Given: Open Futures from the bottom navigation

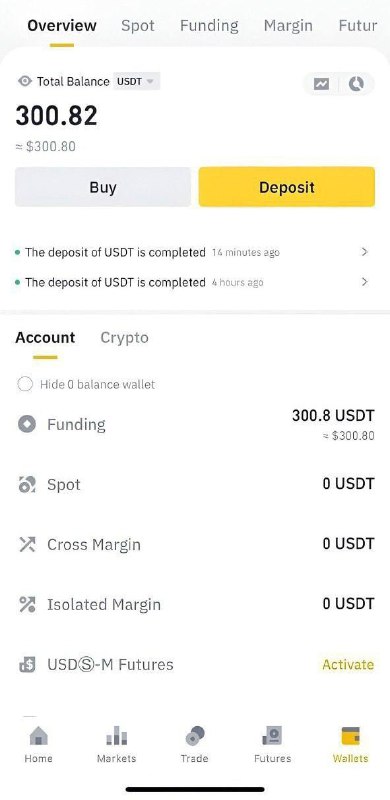Looking at the screenshot, I should 273,744.
